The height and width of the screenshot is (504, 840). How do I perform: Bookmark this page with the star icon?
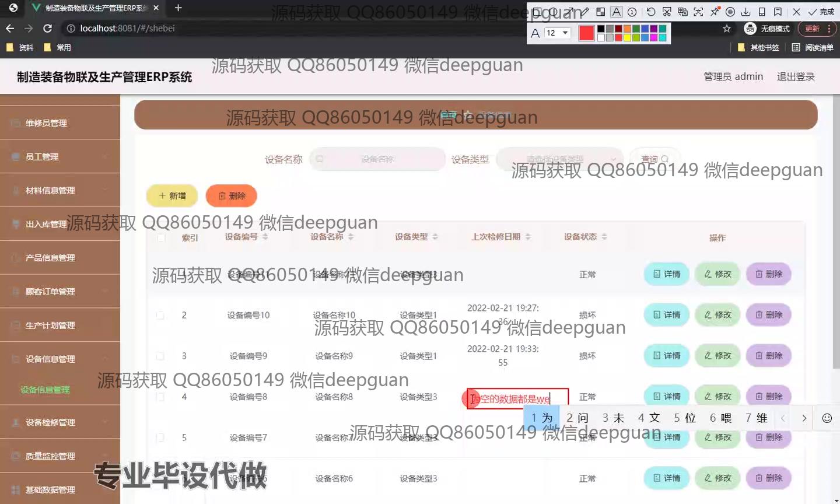(x=726, y=29)
